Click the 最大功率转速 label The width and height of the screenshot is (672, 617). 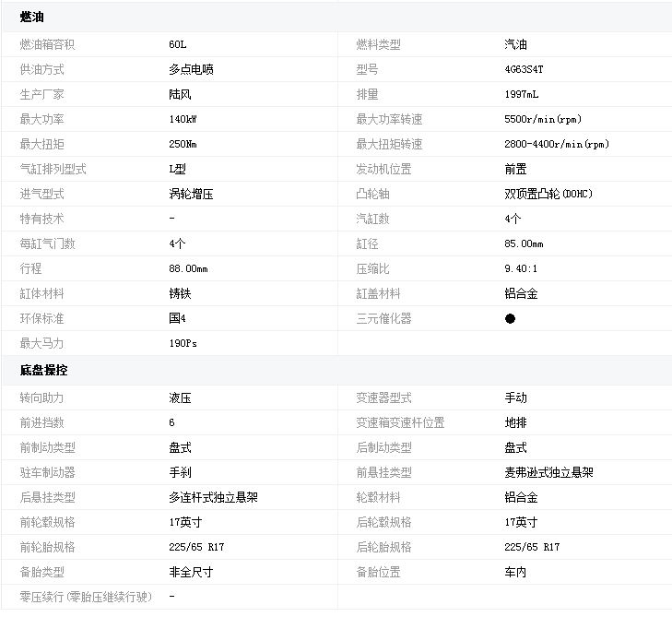pos(389,119)
